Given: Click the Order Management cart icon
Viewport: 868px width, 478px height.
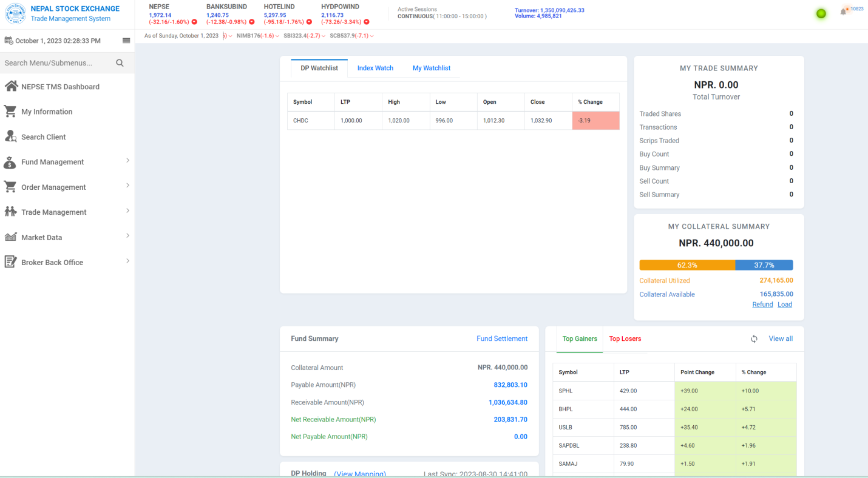Looking at the screenshot, I should (x=10, y=187).
